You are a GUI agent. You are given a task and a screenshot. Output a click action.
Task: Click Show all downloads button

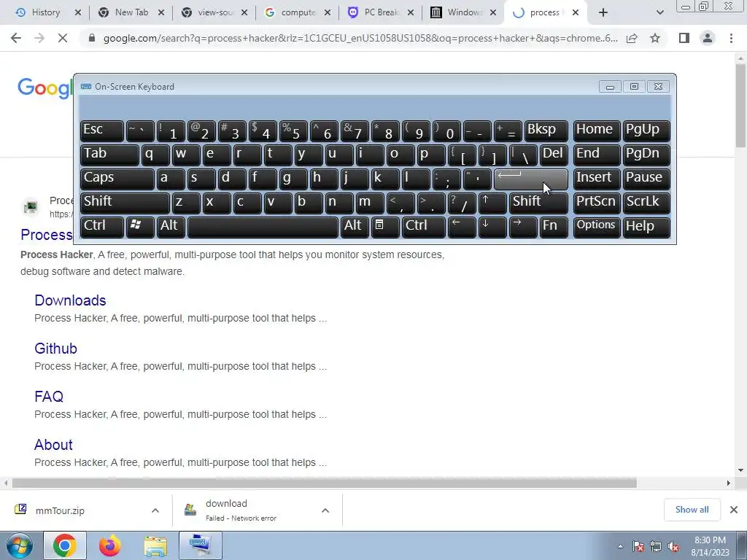(x=692, y=510)
